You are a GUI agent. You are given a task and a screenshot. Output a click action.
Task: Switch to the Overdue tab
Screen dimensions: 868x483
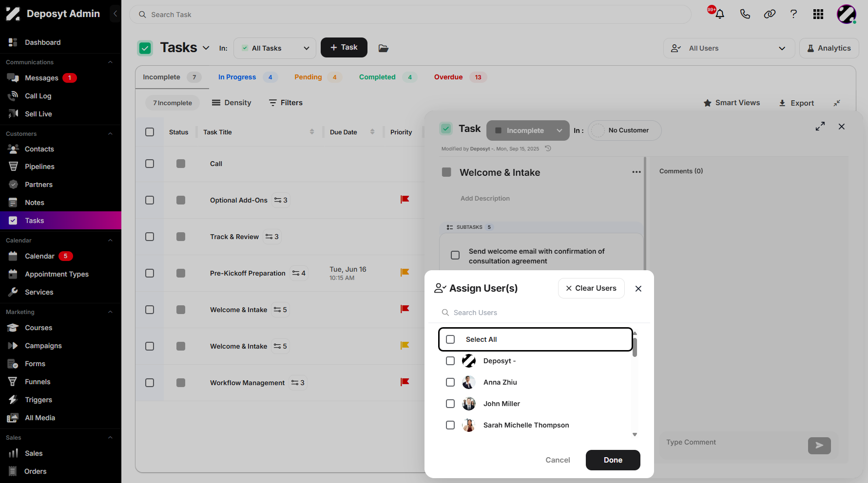coord(460,77)
